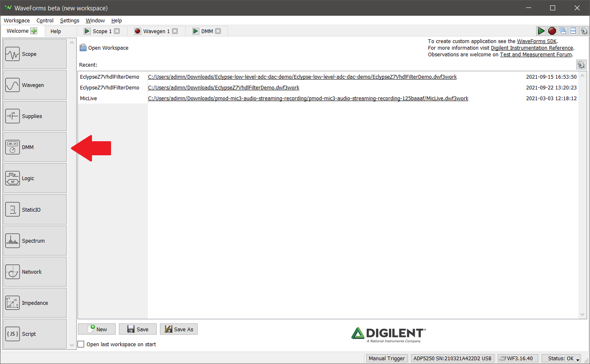Click the tile windows icon
590x364 pixels.
pos(573,31)
